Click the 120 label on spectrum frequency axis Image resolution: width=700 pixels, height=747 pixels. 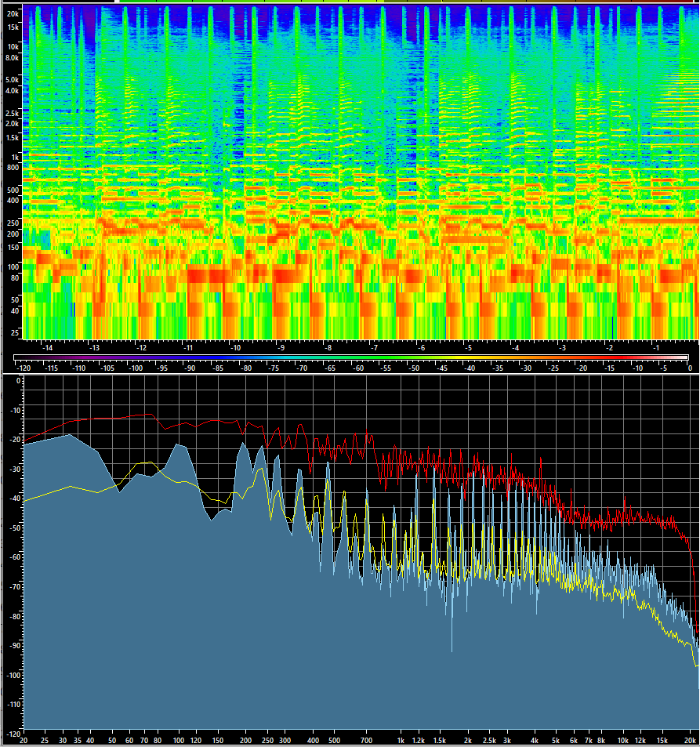pos(196,741)
